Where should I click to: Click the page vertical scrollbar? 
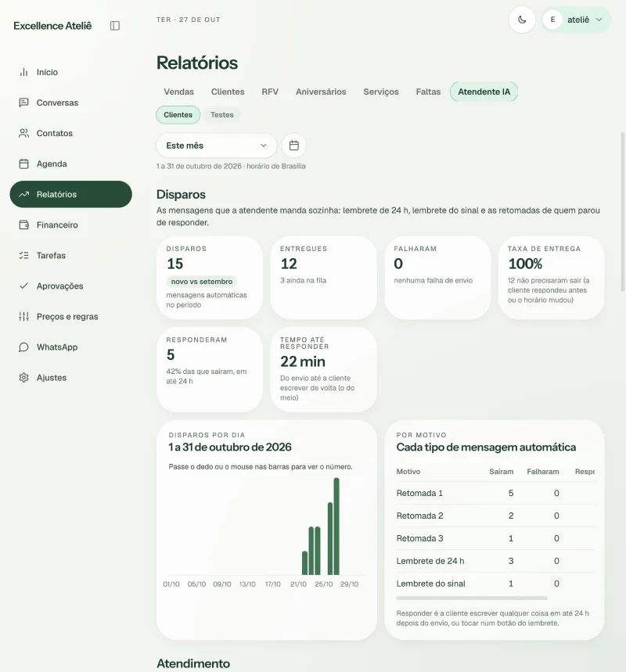[x=623, y=212]
